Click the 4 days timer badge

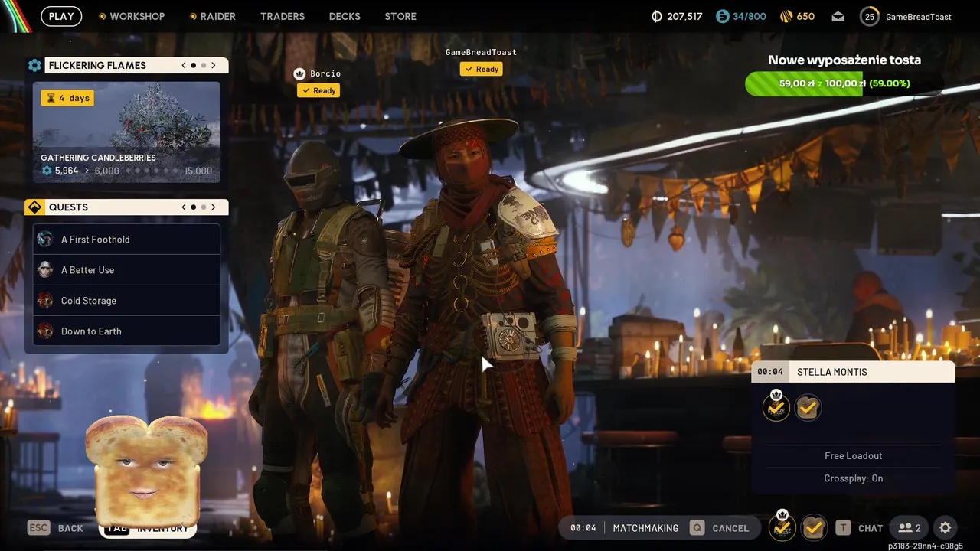click(67, 98)
